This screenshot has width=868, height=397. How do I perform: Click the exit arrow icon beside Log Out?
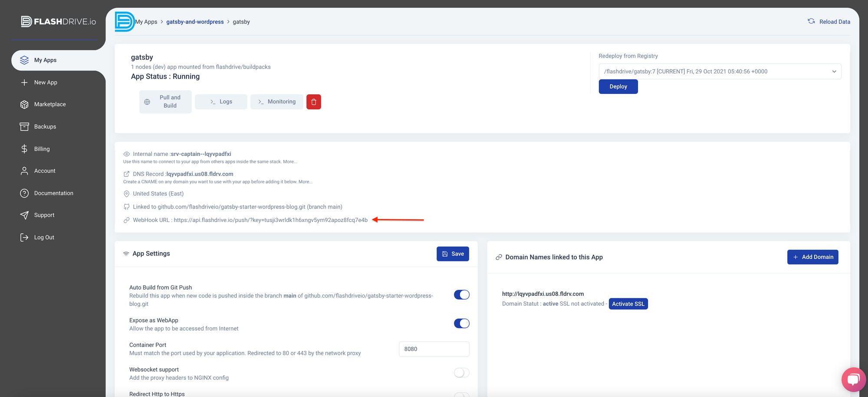(x=24, y=238)
